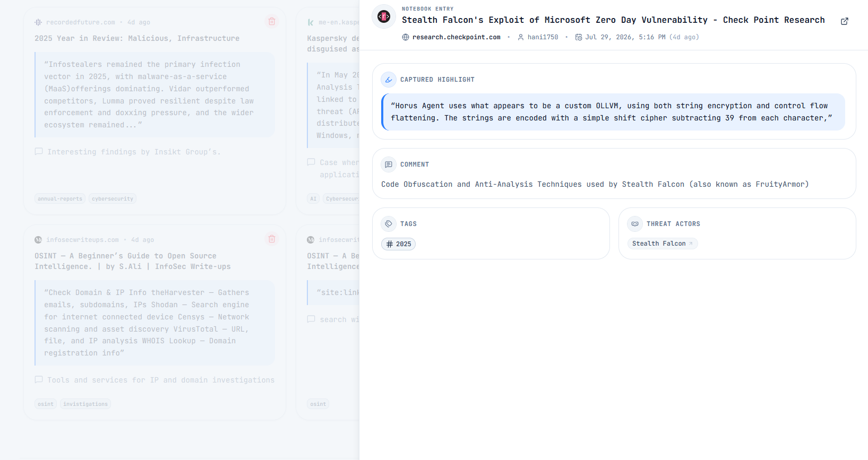Click the infosecwriteups.com favicon on first OSINT card
The image size is (868, 460).
[x=38, y=240]
